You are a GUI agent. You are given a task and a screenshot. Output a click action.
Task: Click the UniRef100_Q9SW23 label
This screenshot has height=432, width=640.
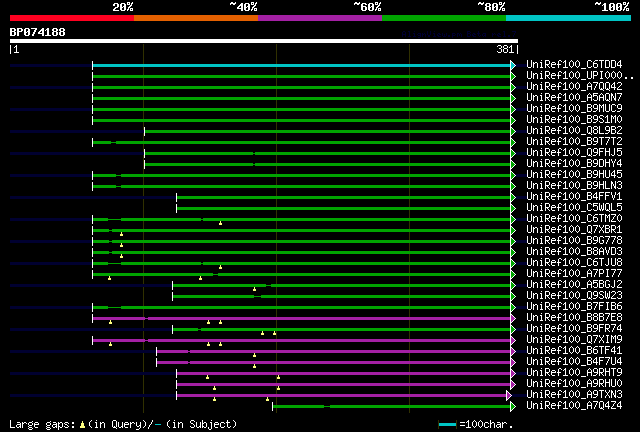point(574,296)
